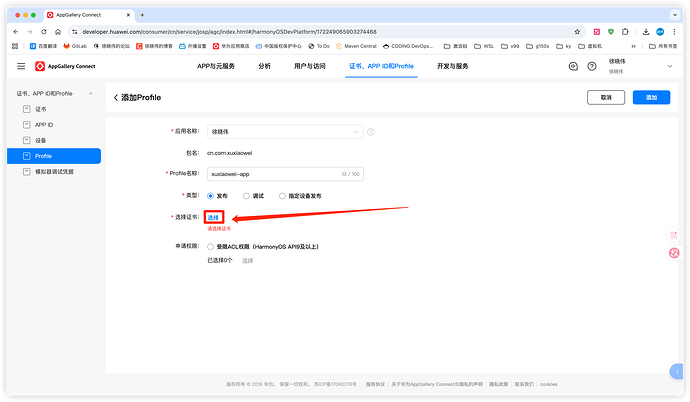Go back with the arrow before 添加Profile

[116, 97]
